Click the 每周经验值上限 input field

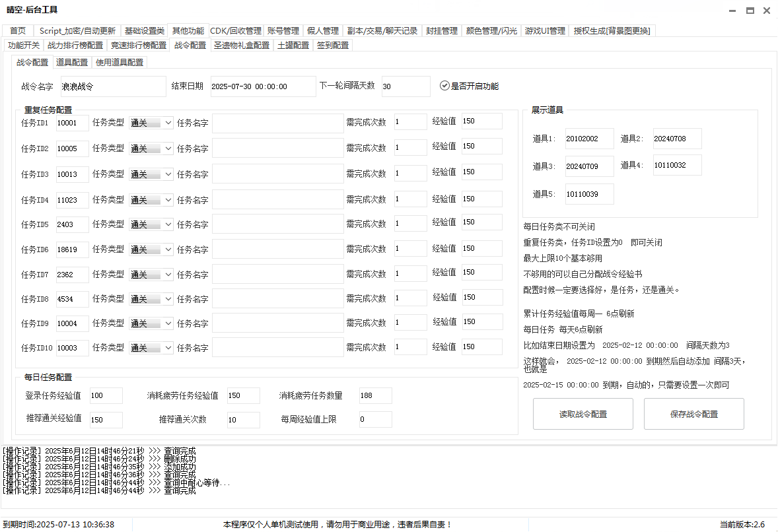pyautogui.click(x=375, y=419)
